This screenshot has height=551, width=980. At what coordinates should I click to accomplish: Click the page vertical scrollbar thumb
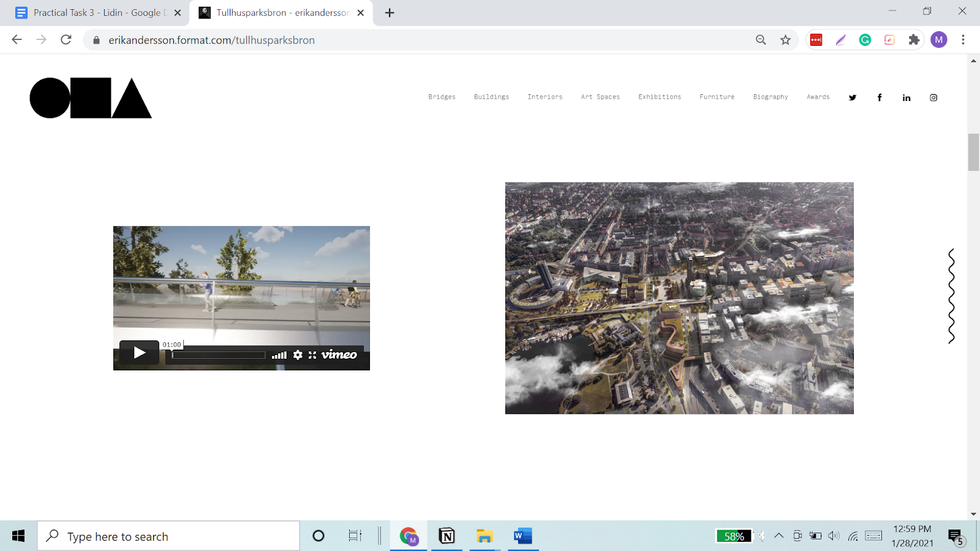[973, 152]
